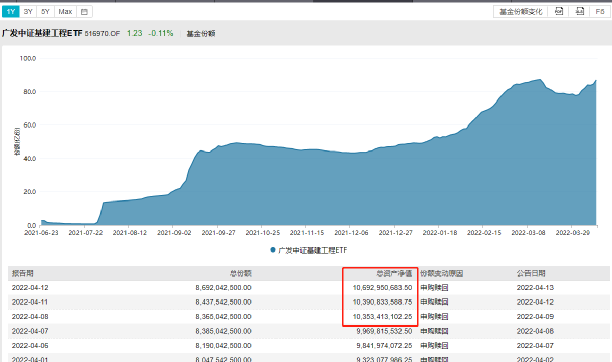Click the change value -0.11%
The image size is (612, 362).
(160, 34)
